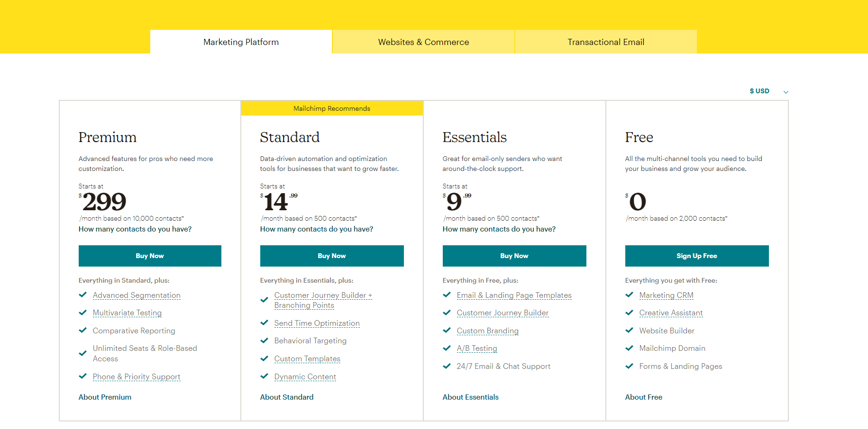Click checkmark beside Email & Landing Page Templates

pyautogui.click(x=447, y=295)
